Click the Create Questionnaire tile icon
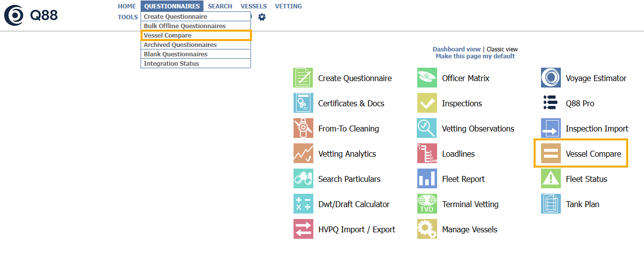This screenshot has width=644, height=261. tap(303, 78)
